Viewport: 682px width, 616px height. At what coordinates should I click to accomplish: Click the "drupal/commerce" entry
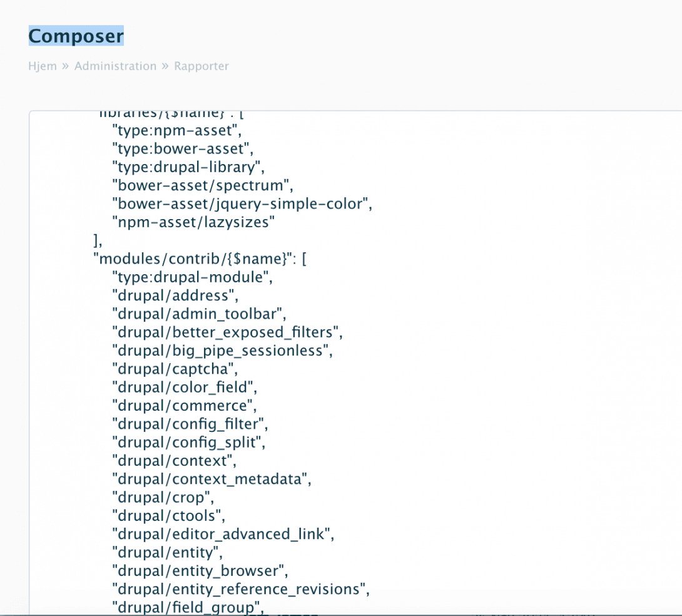[184, 405]
